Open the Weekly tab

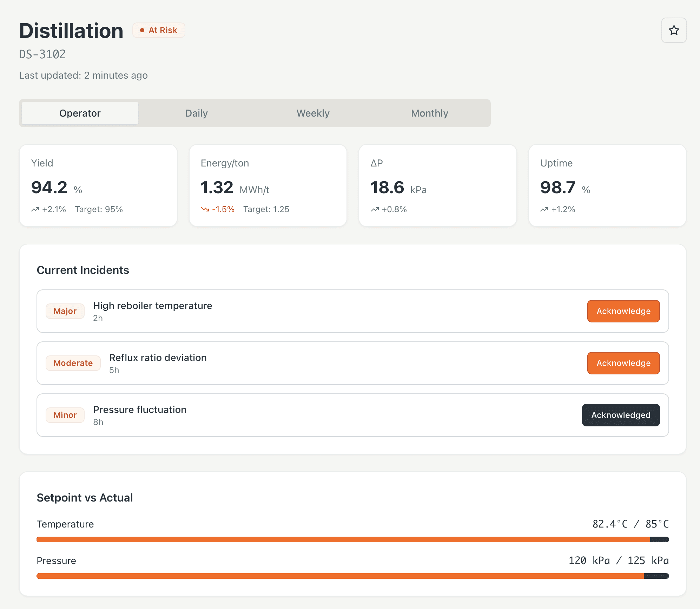pos(313,113)
